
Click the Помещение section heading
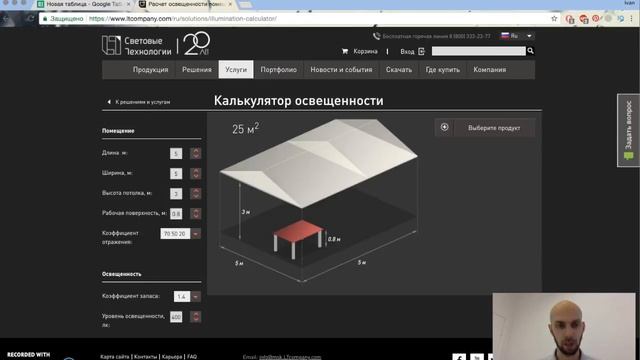[118, 131]
